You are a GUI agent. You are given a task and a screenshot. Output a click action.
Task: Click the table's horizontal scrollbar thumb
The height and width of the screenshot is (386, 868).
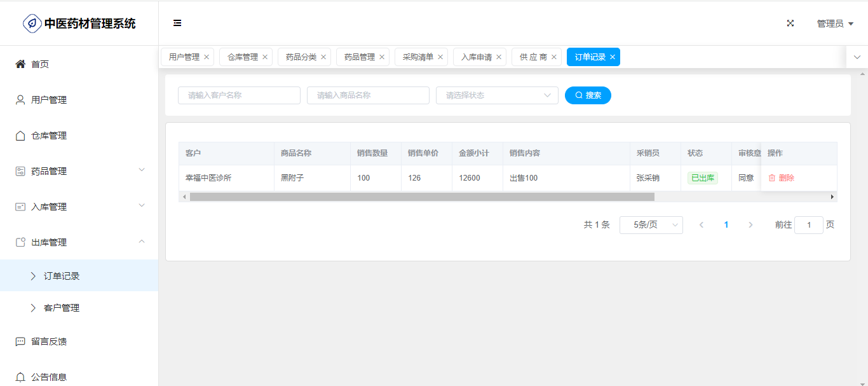pos(422,197)
